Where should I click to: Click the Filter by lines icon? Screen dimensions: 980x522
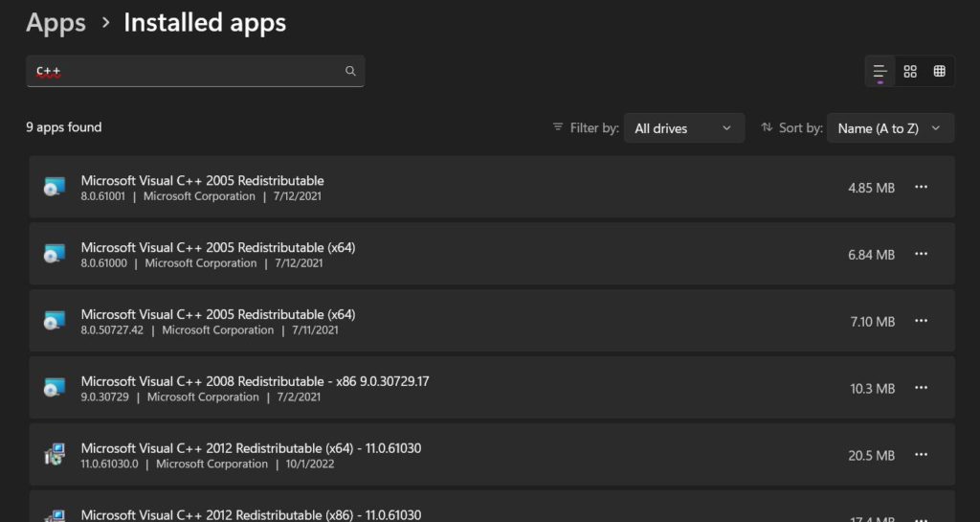[558, 126]
